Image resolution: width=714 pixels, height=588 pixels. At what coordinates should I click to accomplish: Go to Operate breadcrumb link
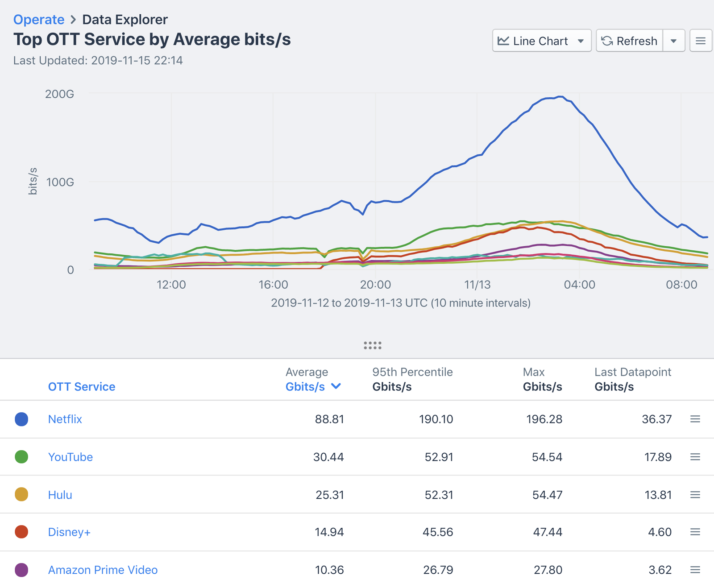click(x=39, y=20)
